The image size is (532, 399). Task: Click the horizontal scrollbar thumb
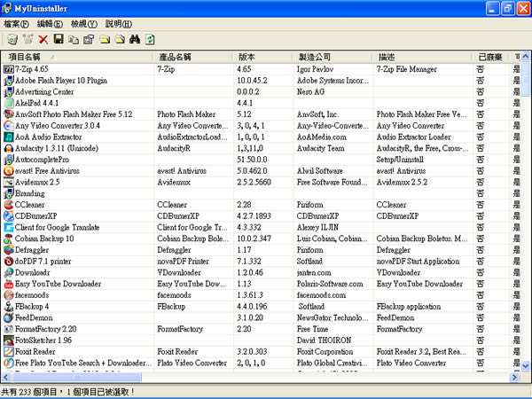coord(76,378)
